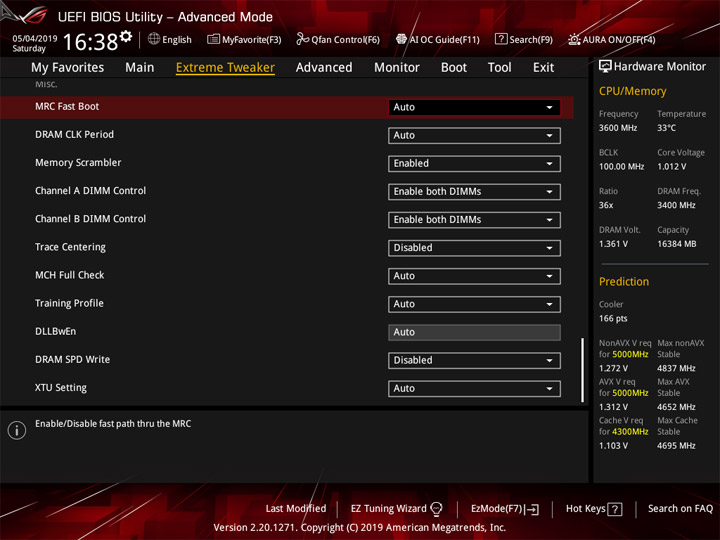The height and width of the screenshot is (540, 720).
Task: Click the 16:38 clock display
Action: (90, 42)
